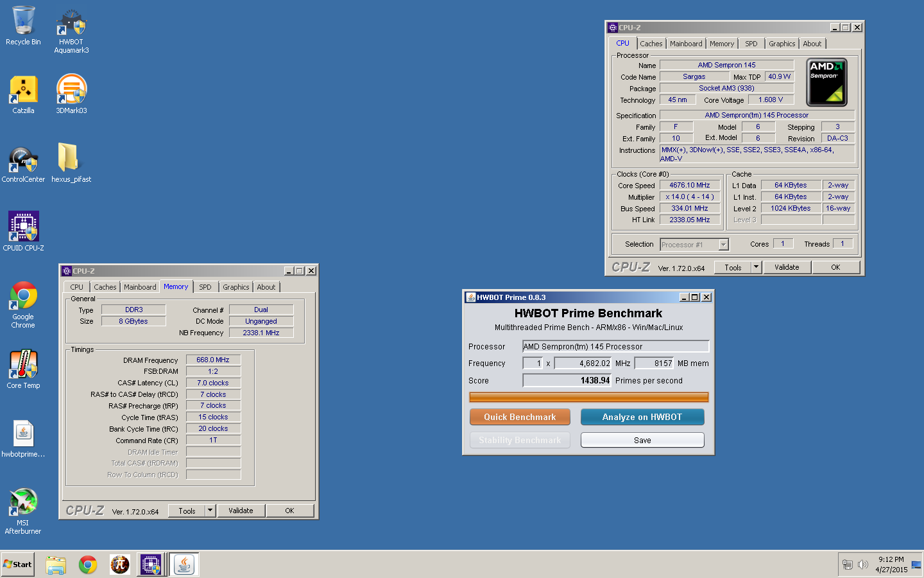Open the SPD tab in top-right CPU-Z
The height and width of the screenshot is (578, 924).
click(x=751, y=44)
